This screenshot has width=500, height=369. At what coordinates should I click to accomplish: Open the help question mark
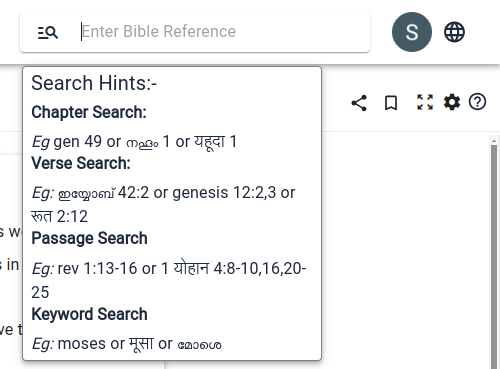coord(477,102)
